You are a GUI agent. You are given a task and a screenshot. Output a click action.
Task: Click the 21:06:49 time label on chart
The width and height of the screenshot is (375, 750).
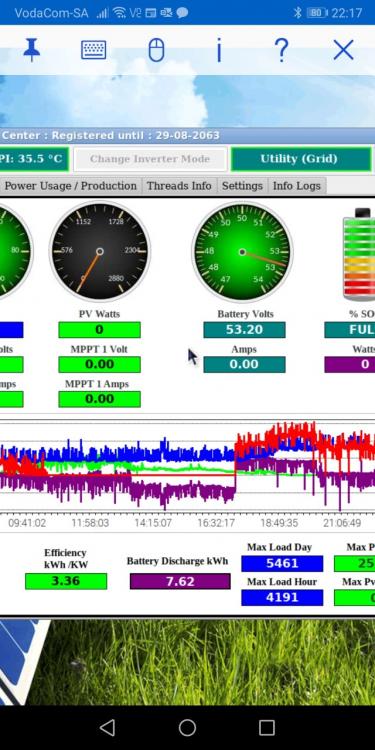coord(342,523)
